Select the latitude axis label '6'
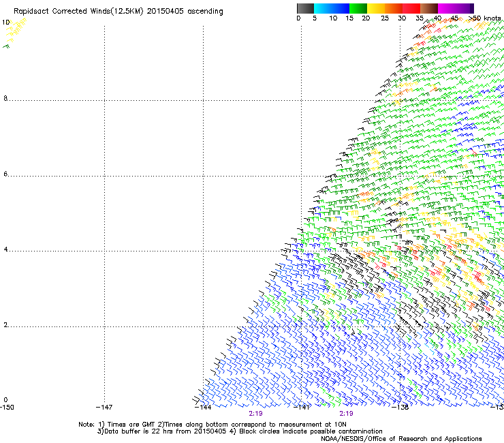 point(5,174)
